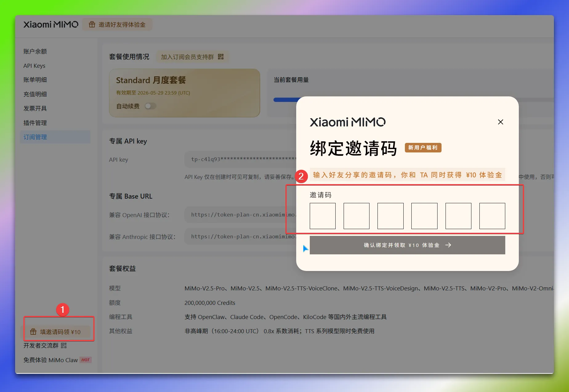Viewport: 569px width, 392px height.
Task: Click the third 邀请码 input box
Action: (390, 216)
